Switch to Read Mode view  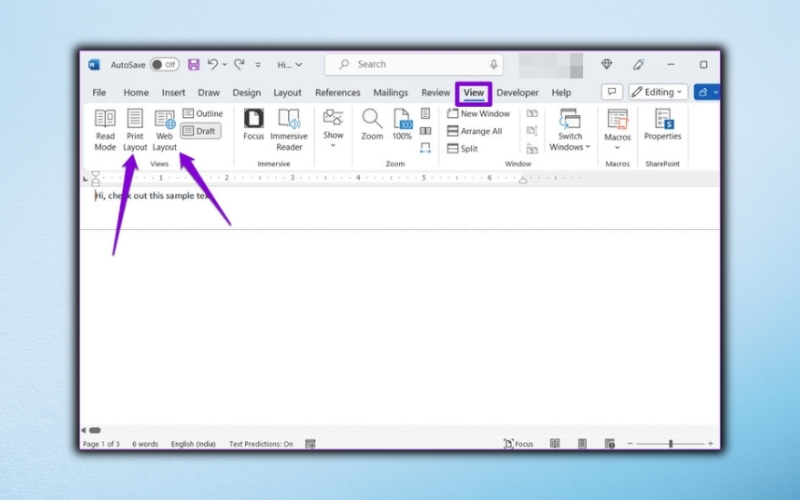[x=105, y=130]
